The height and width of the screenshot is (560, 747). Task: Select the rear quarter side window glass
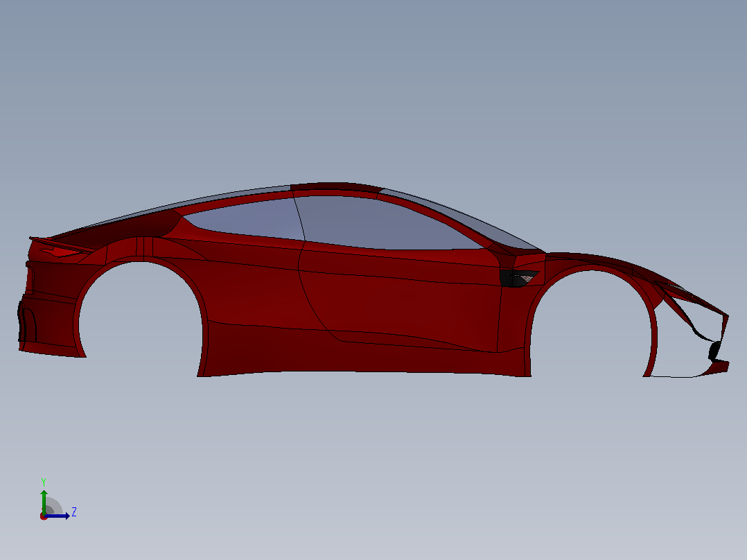click(x=249, y=219)
